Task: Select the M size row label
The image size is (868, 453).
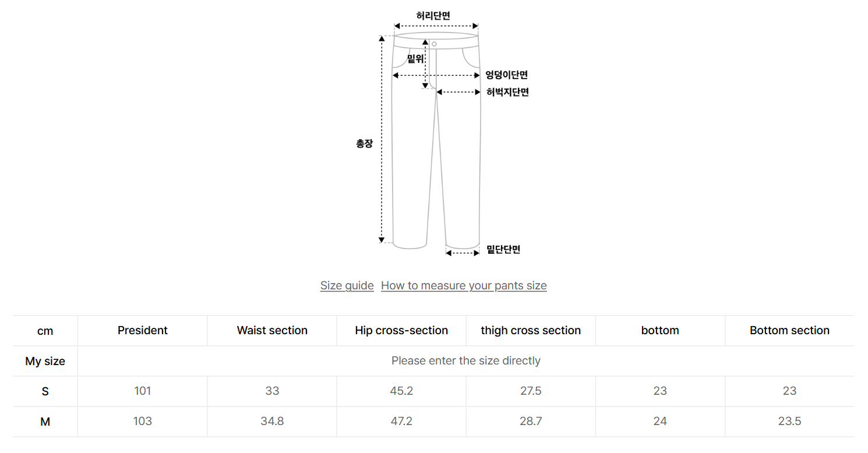Action: [45, 422]
